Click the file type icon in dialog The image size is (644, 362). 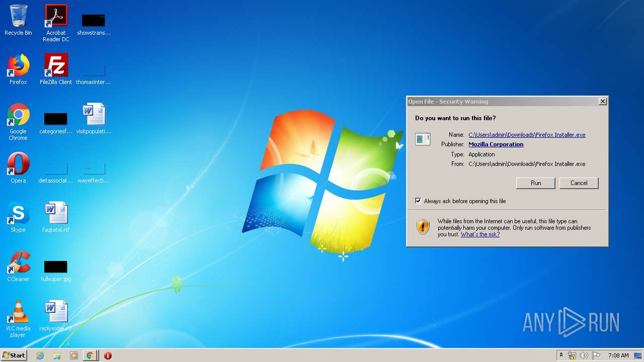coord(423,139)
